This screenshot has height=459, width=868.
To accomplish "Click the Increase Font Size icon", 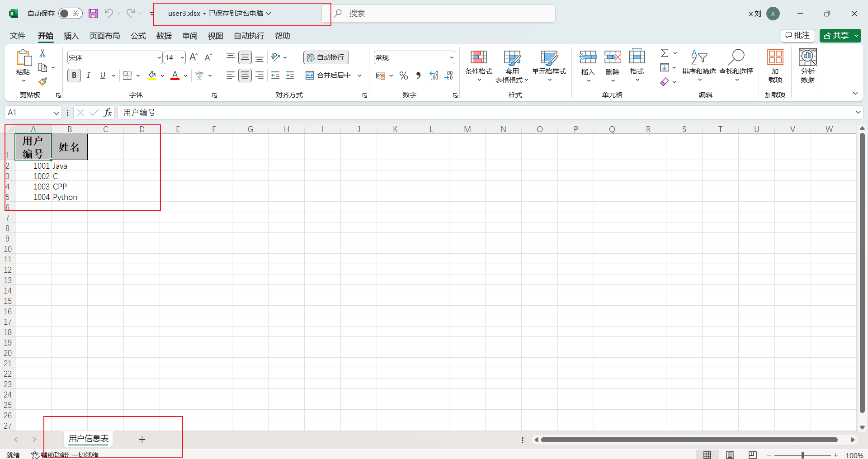I will [x=193, y=57].
